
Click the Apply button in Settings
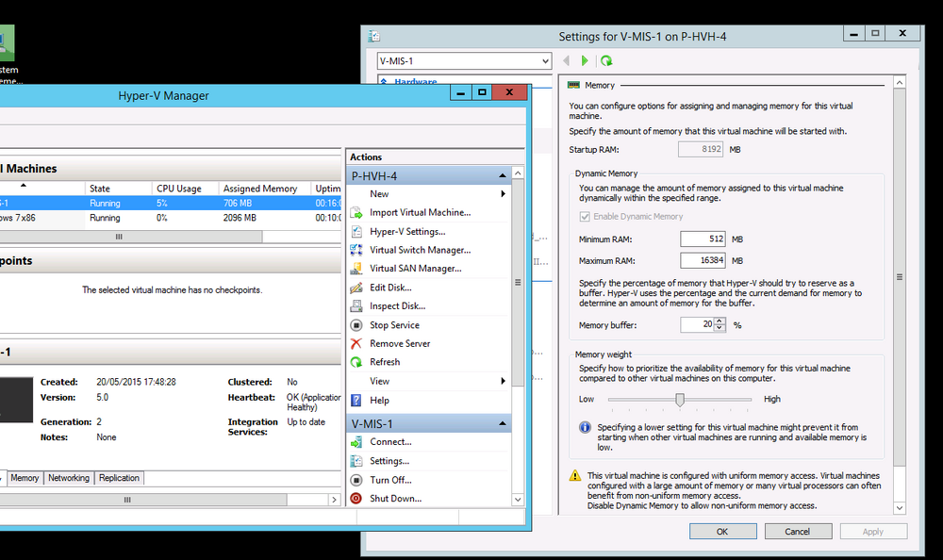coord(873,531)
